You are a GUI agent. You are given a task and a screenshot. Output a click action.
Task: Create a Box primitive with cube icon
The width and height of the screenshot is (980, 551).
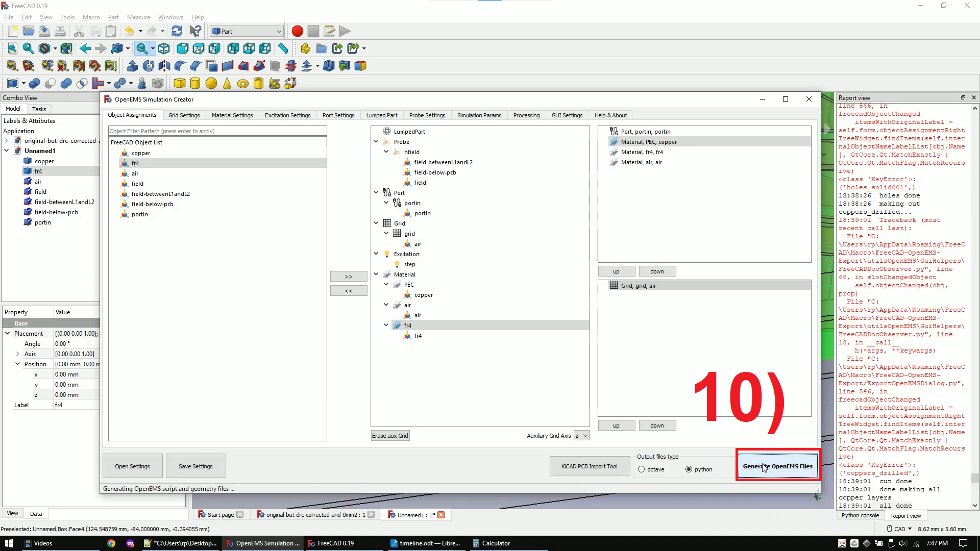click(179, 83)
